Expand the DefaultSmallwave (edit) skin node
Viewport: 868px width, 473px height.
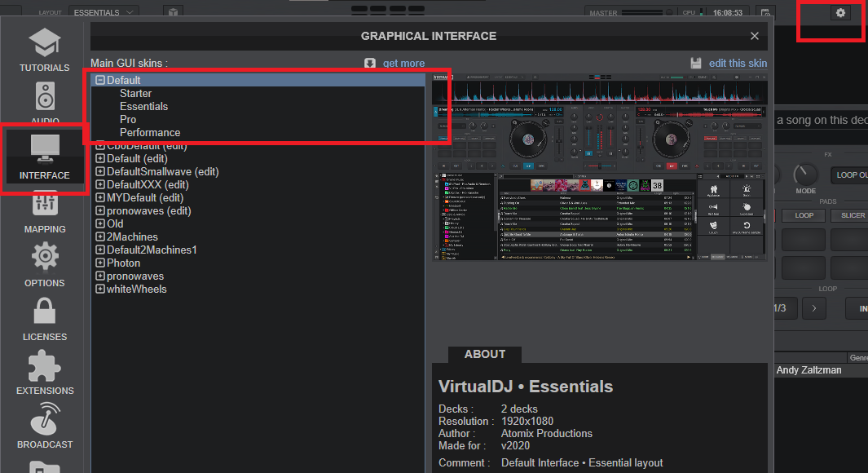pyautogui.click(x=100, y=172)
